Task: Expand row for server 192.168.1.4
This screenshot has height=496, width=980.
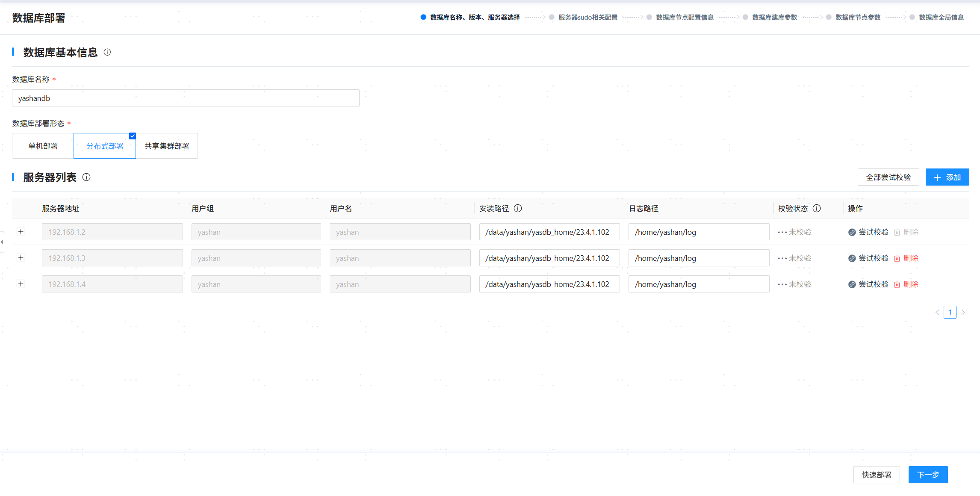Action: pyautogui.click(x=21, y=284)
